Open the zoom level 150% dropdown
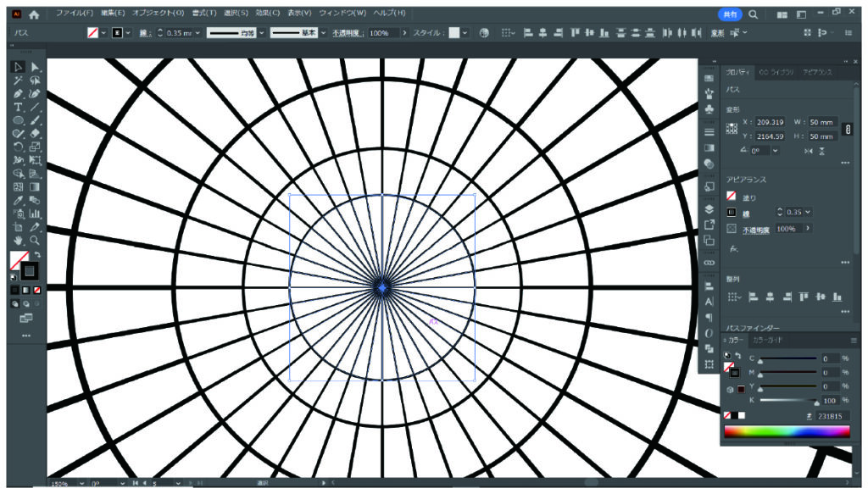 point(82,484)
